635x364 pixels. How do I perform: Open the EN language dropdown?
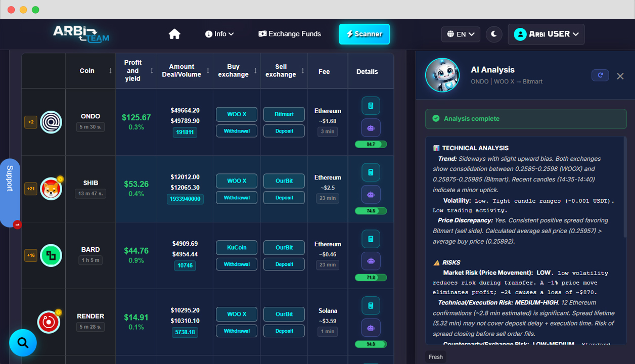[460, 34]
